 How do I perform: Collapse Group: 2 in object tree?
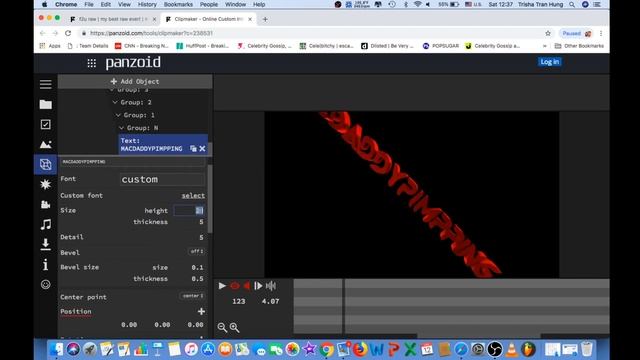tap(115, 102)
